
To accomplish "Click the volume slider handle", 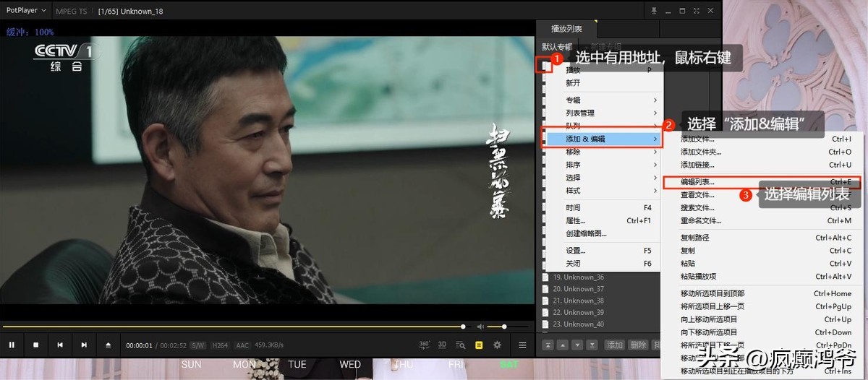I will (x=504, y=327).
